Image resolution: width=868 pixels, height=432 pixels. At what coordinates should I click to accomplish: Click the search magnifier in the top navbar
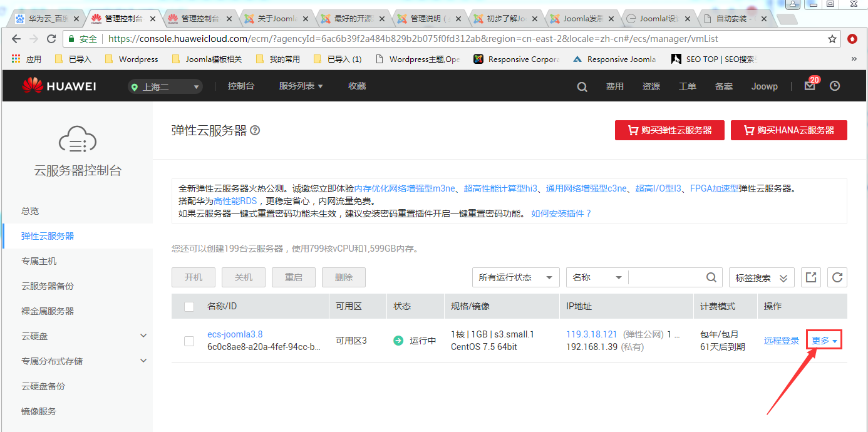click(582, 87)
